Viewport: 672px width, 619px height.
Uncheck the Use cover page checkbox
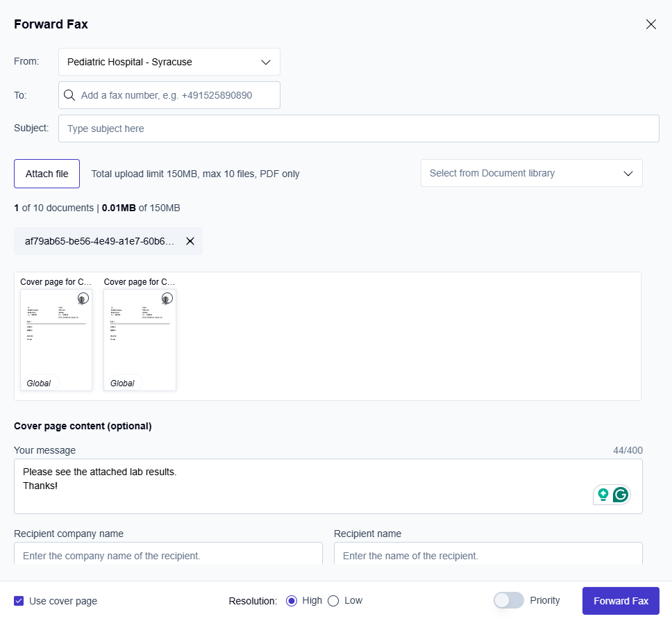[19, 601]
